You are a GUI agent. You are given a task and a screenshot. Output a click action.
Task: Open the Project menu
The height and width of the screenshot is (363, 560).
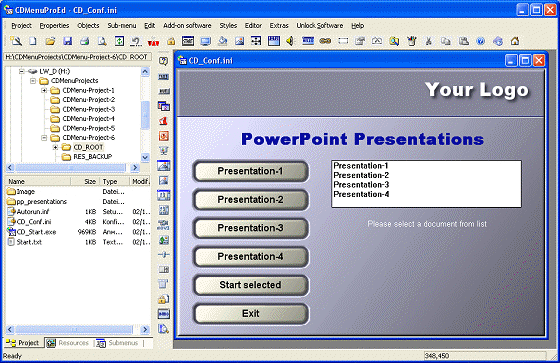click(x=21, y=26)
